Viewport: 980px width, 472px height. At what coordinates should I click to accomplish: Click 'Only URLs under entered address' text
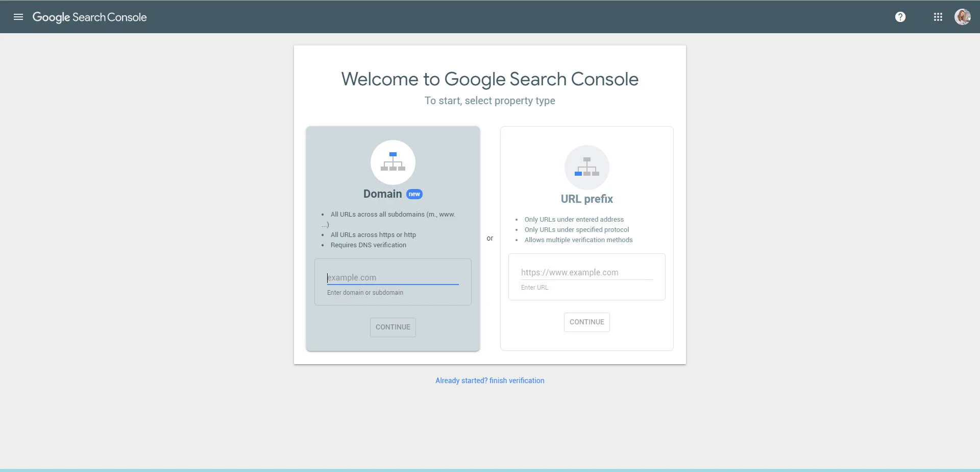(574, 220)
